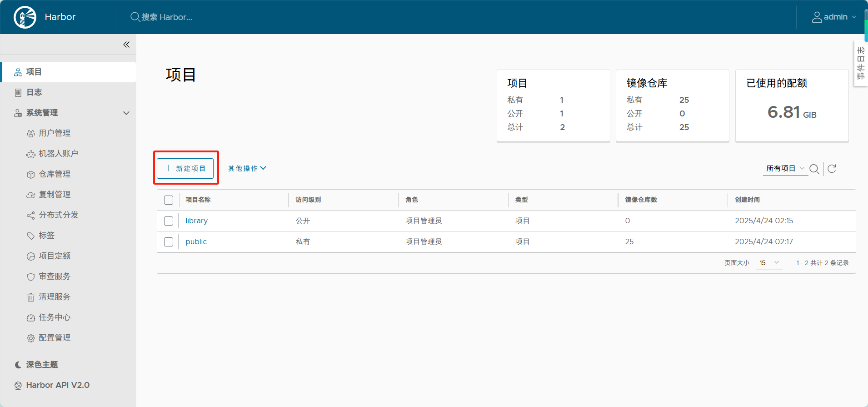The width and height of the screenshot is (868, 407).
Task: Open the 页面大小 page size dropdown
Action: point(769,263)
